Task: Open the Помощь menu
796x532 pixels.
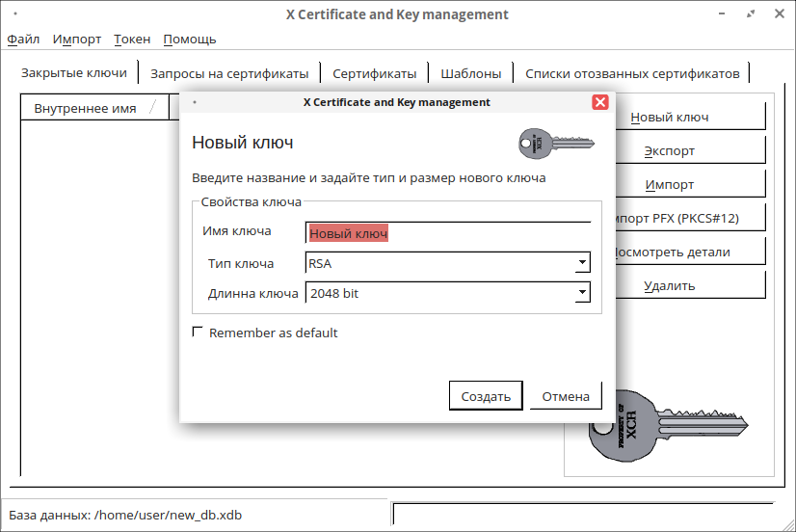Action: point(190,40)
